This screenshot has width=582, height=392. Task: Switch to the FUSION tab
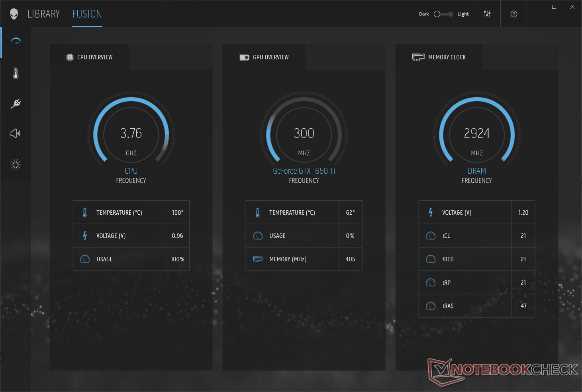[x=87, y=14]
